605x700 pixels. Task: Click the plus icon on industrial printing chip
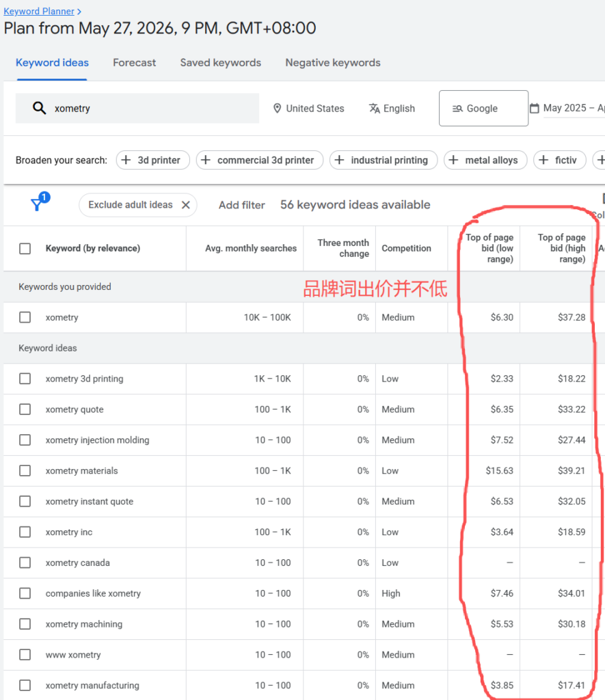(x=339, y=160)
